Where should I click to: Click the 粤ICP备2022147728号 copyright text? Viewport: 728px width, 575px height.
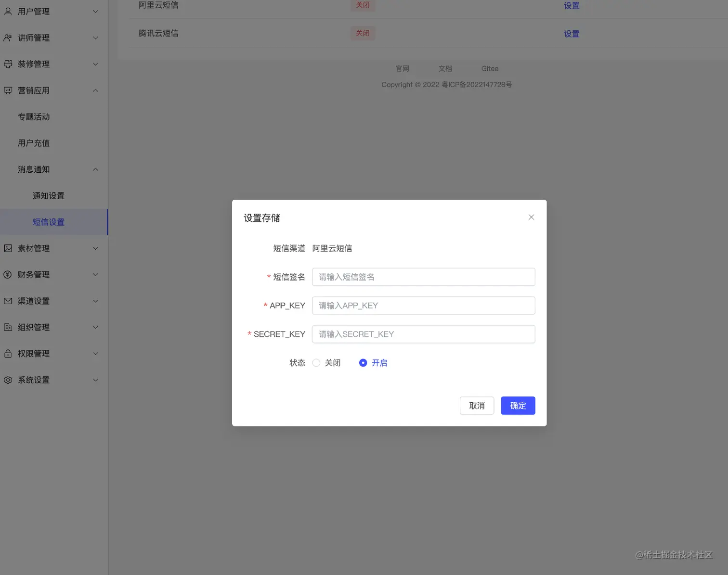click(x=477, y=85)
